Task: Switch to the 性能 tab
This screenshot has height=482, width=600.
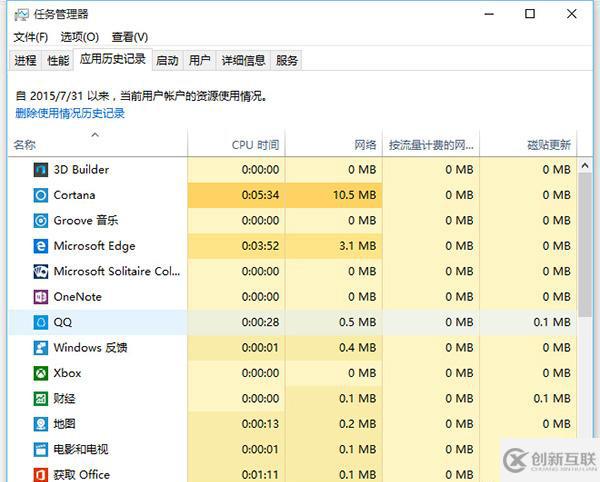Action: [58, 60]
